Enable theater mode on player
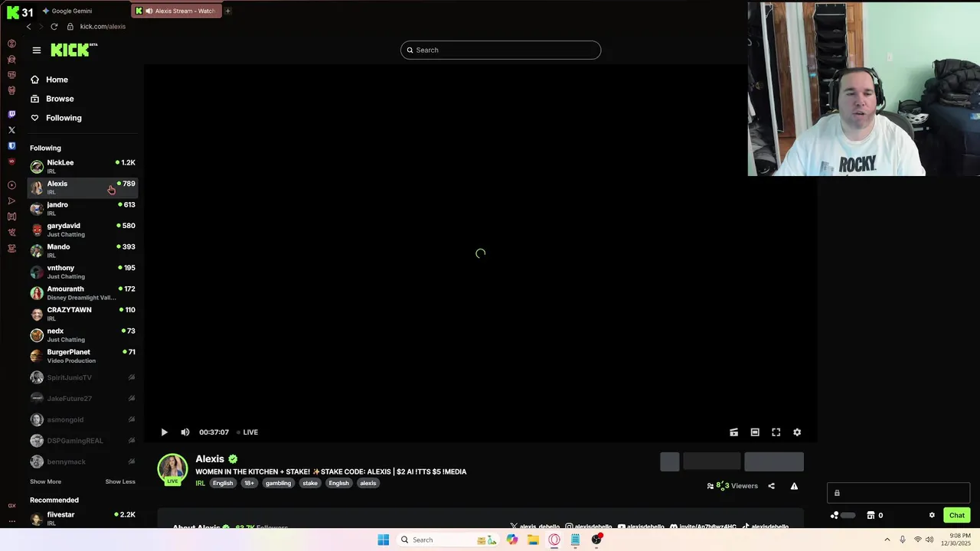Screen dimensions: 980x551 (x=755, y=432)
